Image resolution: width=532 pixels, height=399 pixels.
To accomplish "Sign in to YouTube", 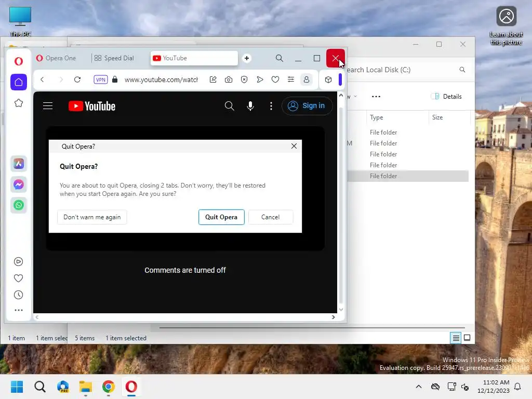I will 307,106.
